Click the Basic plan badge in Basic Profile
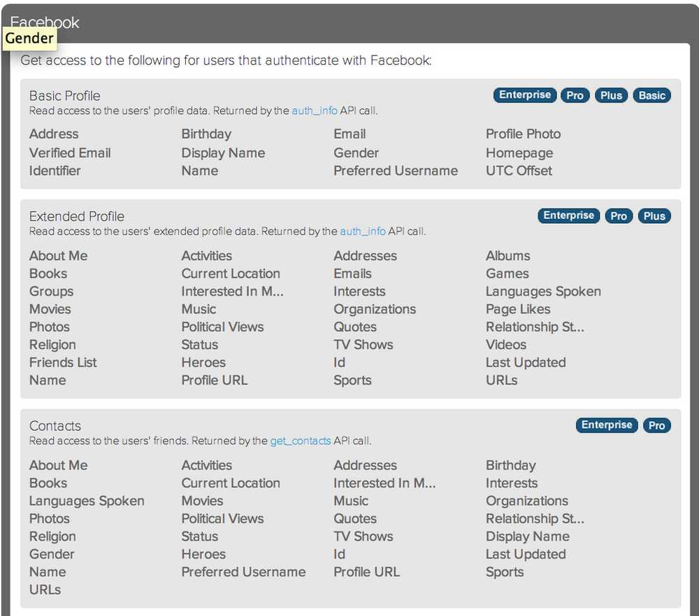Viewport: 699px width, 616px height. pyautogui.click(x=651, y=95)
